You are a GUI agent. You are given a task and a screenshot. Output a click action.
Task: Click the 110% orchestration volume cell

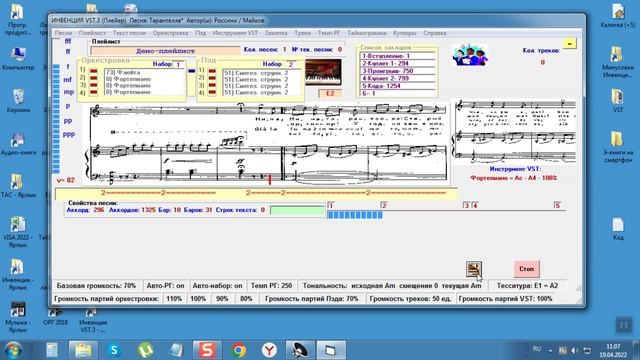click(174, 299)
